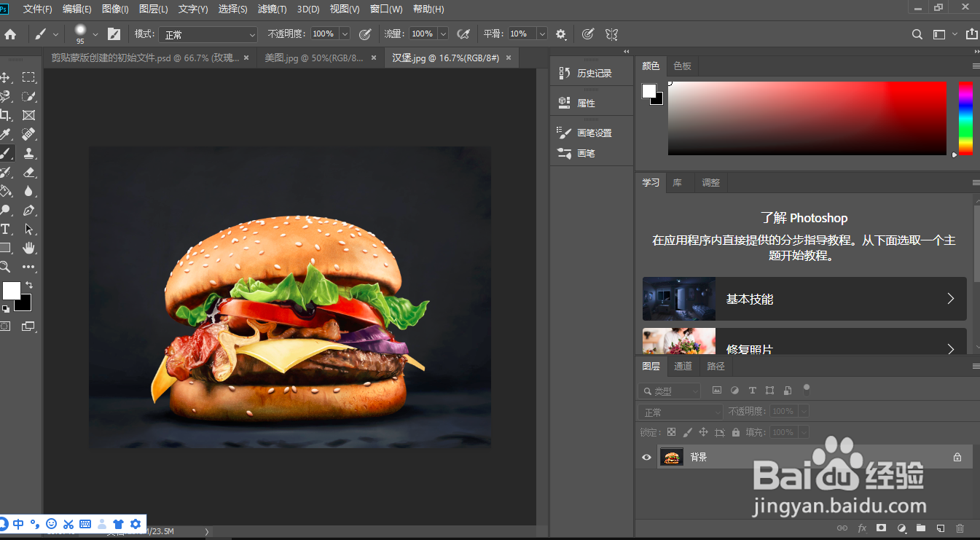
Task: Toggle pixel layer filter in Layers panel
Action: (716, 391)
